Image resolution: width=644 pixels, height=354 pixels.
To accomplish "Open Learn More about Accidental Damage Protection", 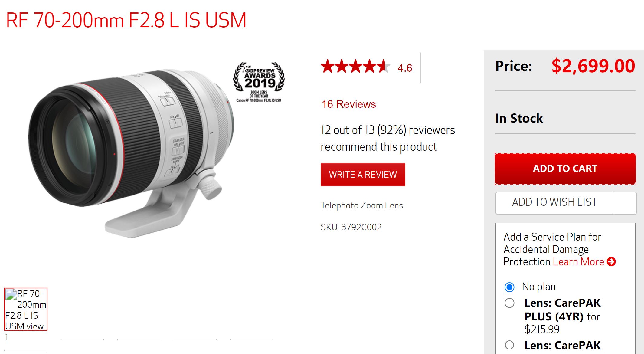I will [x=578, y=262].
